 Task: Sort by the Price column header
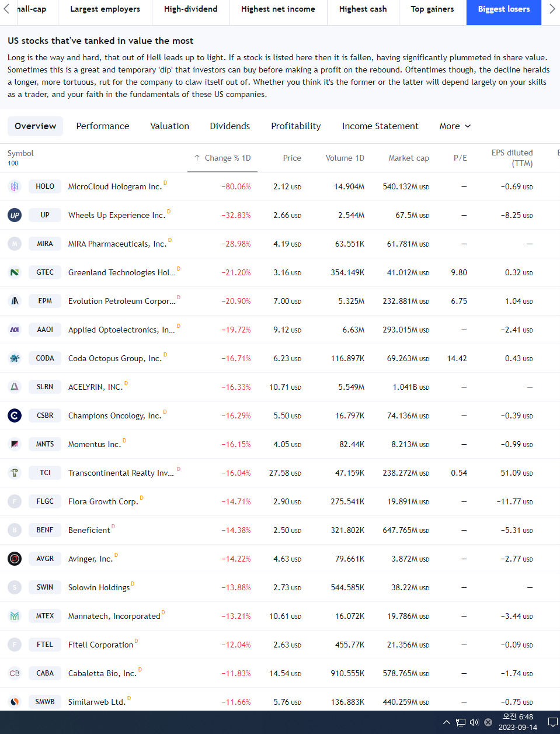pos(292,158)
